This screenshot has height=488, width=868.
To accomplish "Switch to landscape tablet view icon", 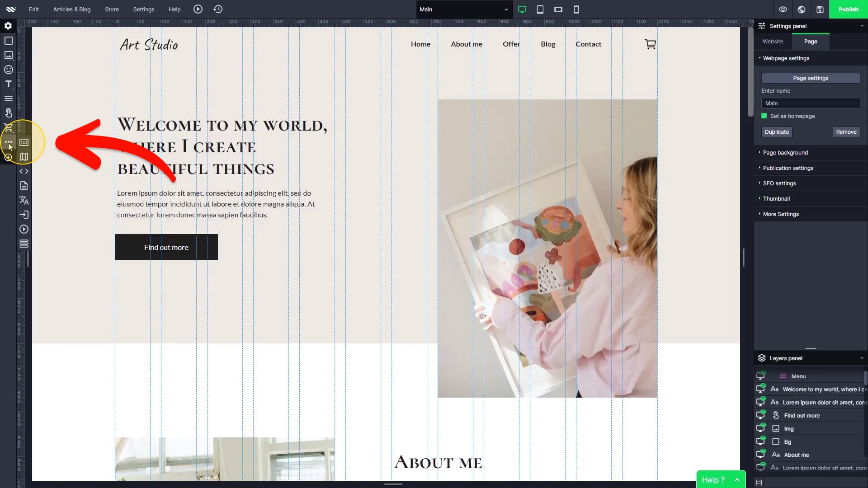I will point(558,9).
